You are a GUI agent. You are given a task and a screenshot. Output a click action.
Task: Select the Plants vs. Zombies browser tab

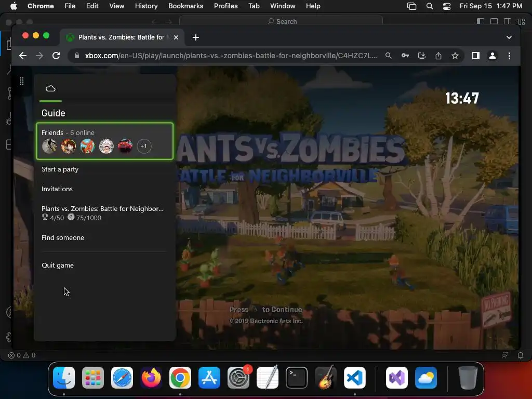click(122, 37)
